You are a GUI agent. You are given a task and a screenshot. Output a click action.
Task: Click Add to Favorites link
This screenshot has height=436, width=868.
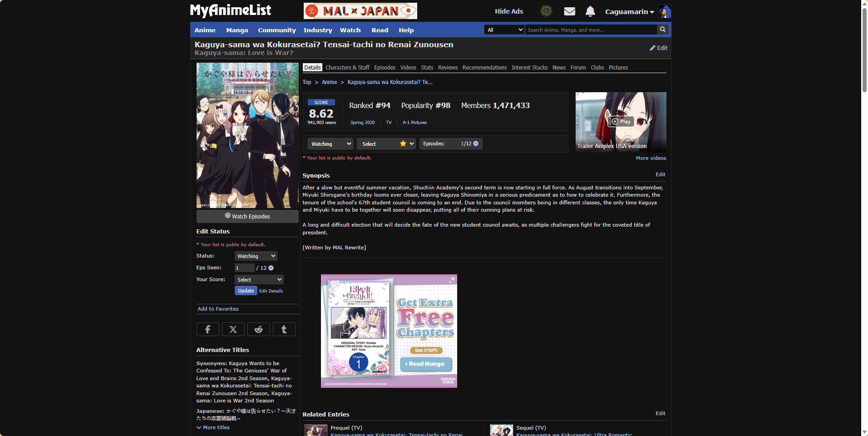pos(218,309)
